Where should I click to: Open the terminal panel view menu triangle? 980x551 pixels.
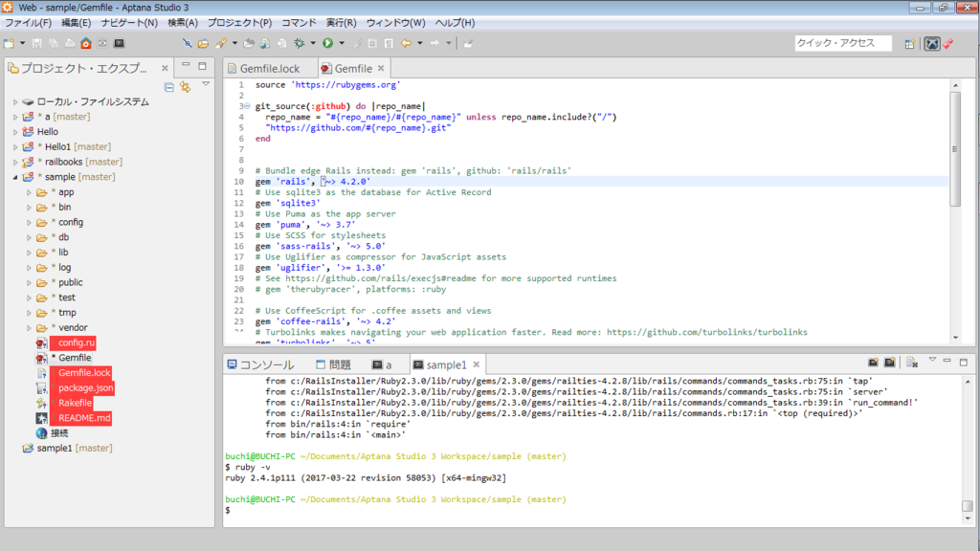(x=932, y=360)
